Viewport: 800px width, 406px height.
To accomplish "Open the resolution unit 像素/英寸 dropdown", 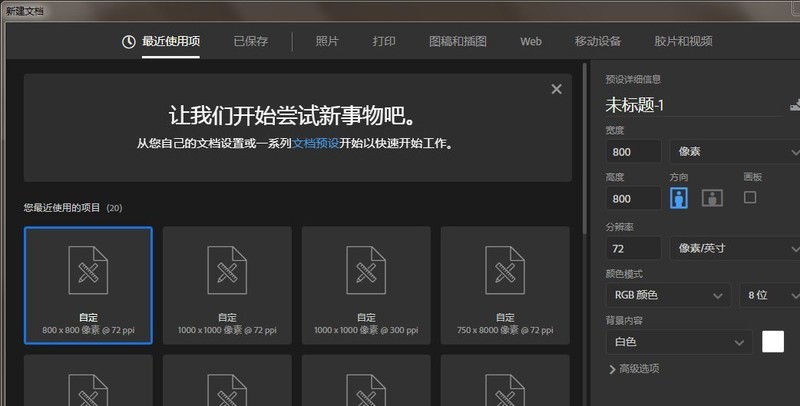I will (735, 247).
